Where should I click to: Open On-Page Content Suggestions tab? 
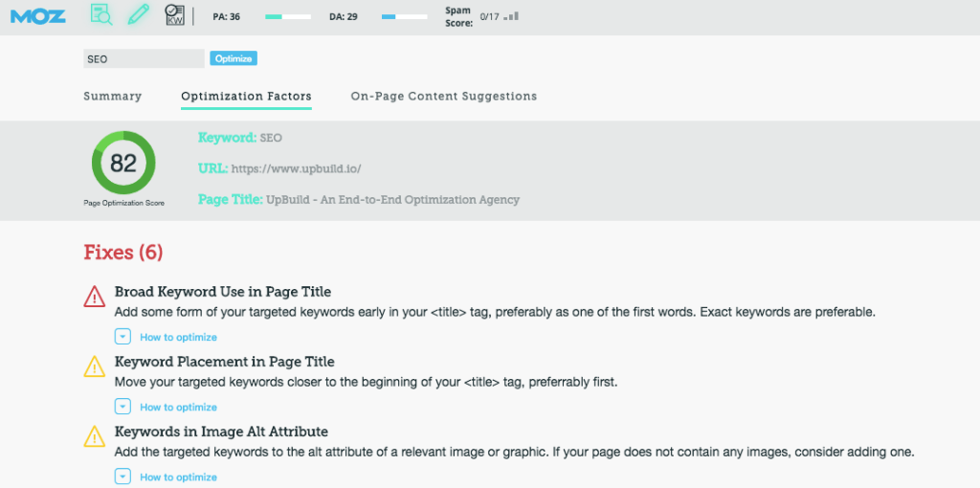[443, 97]
